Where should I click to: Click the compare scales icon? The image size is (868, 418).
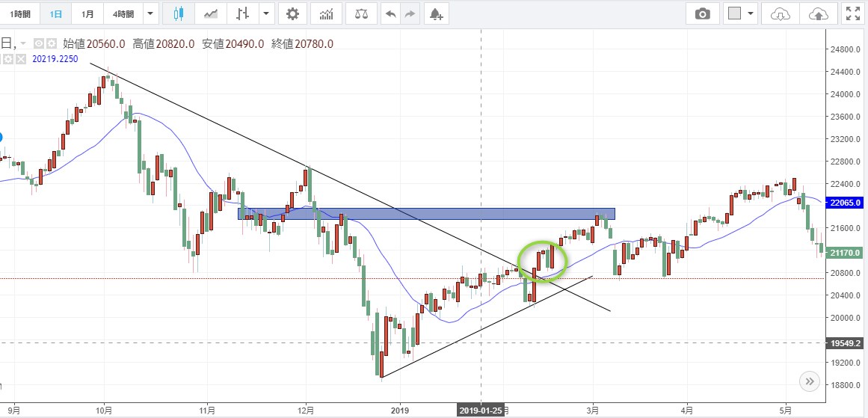coord(361,14)
